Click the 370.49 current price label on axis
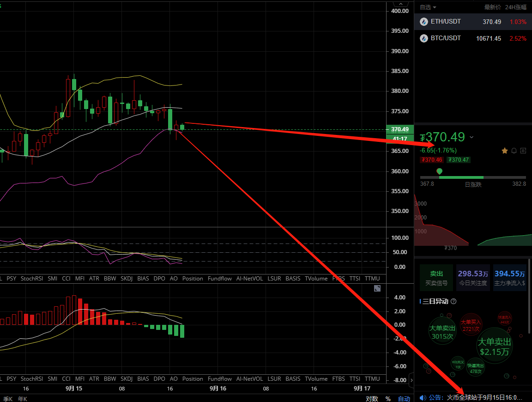 click(x=400, y=129)
